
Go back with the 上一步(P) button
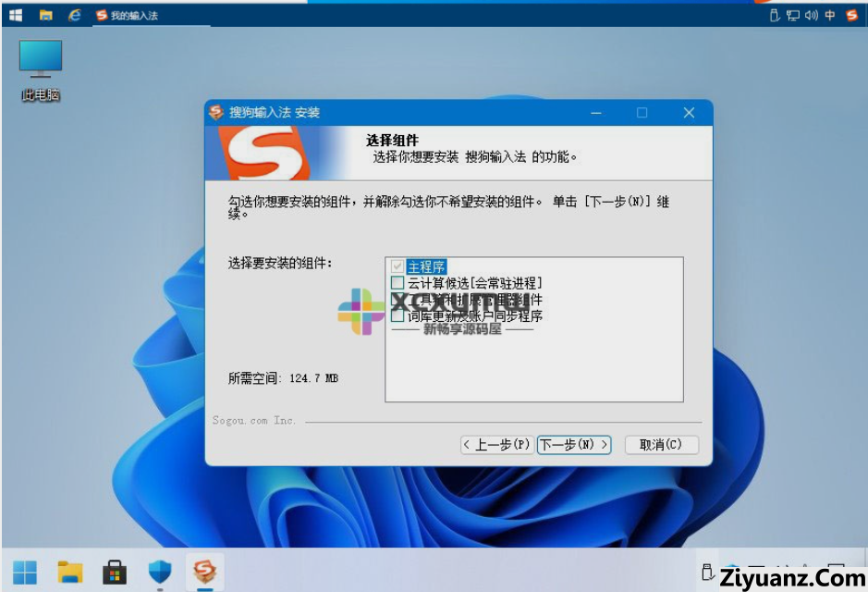tap(496, 445)
